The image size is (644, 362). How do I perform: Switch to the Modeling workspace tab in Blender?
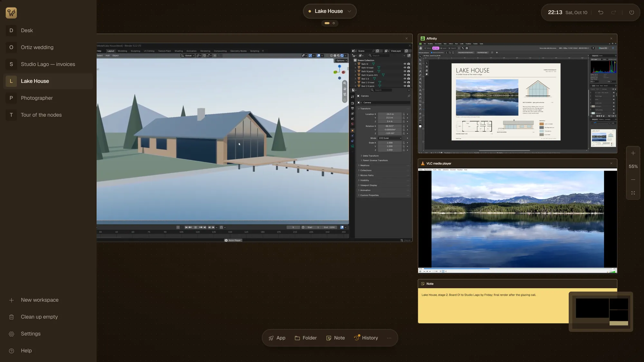[122, 51]
